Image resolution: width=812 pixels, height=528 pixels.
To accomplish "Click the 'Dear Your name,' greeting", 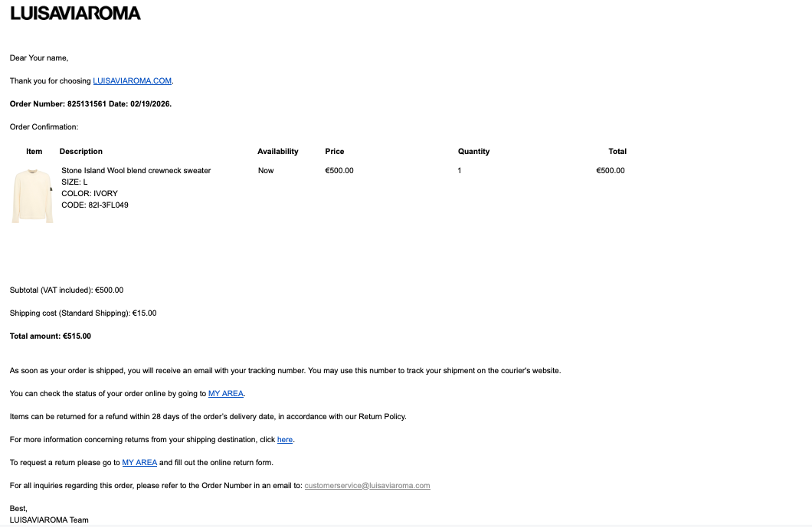I will coord(39,58).
